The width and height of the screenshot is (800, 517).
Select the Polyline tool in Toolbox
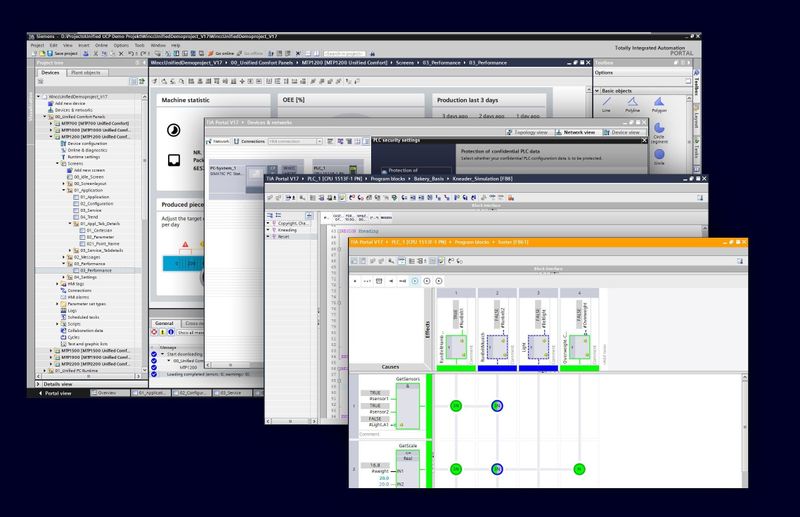coord(633,105)
